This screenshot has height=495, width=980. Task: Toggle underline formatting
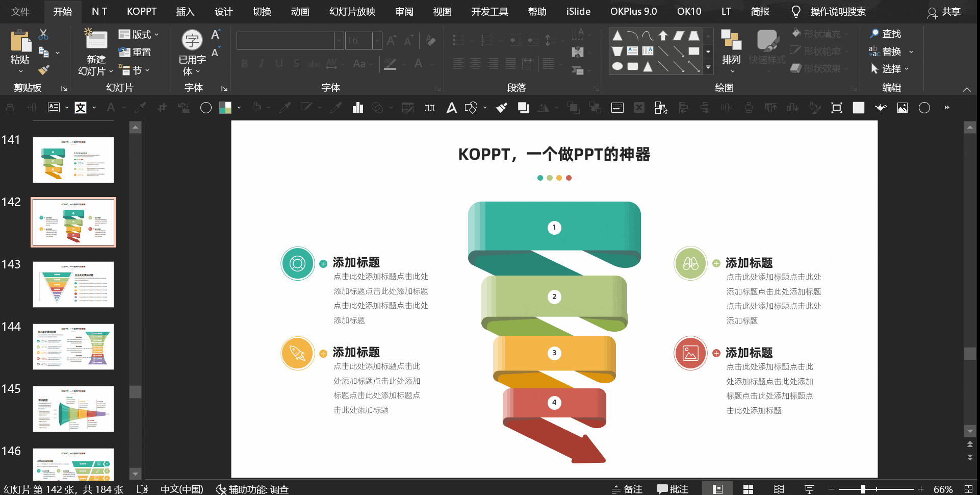[x=278, y=63]
